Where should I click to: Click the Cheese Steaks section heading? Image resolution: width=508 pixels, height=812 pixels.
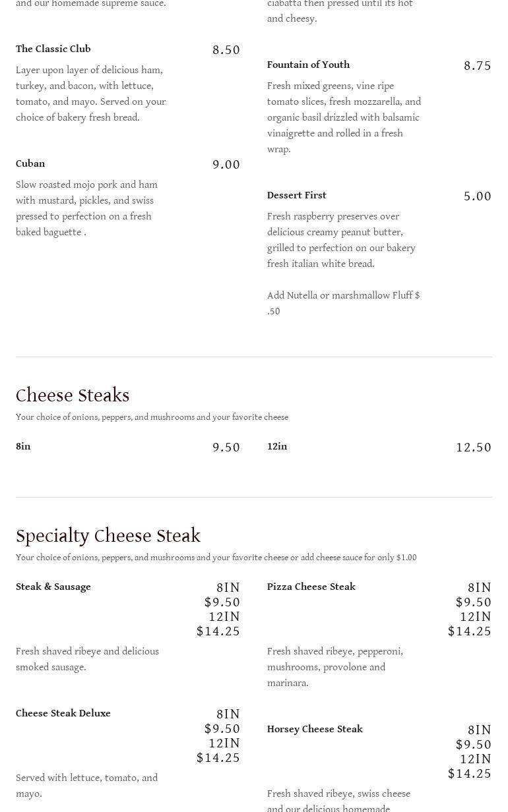click(73, 395)
